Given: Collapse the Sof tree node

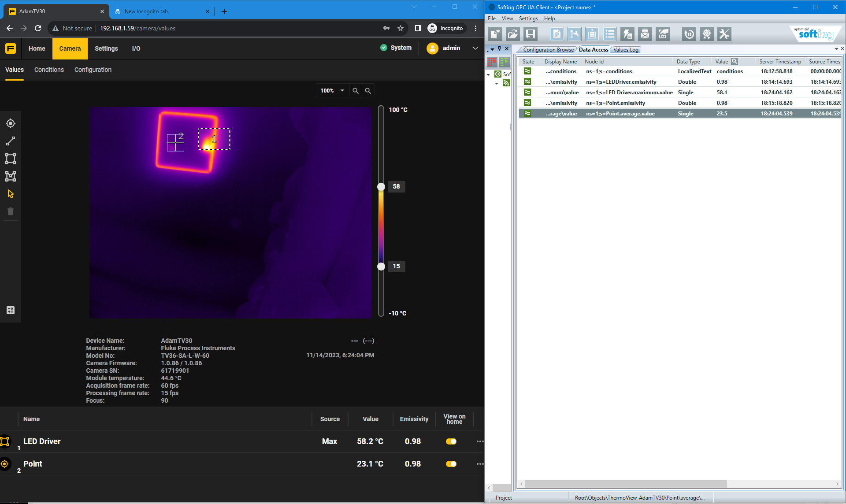Looking at the screenshot, I should click(489, 74).
